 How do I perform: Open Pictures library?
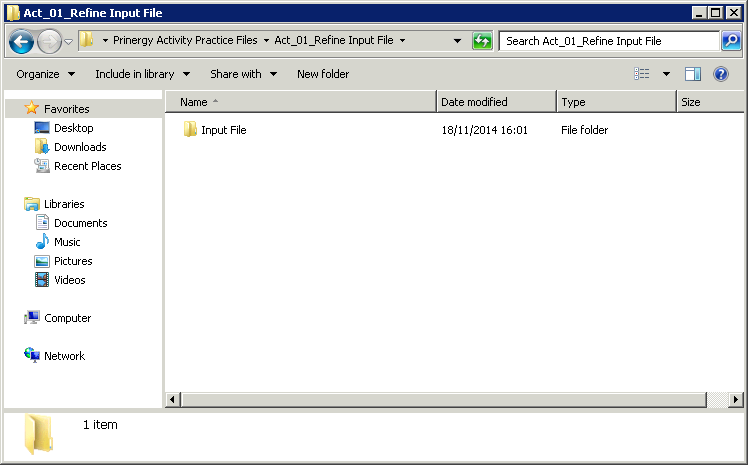pyautogui.click(x=73, y=261)
